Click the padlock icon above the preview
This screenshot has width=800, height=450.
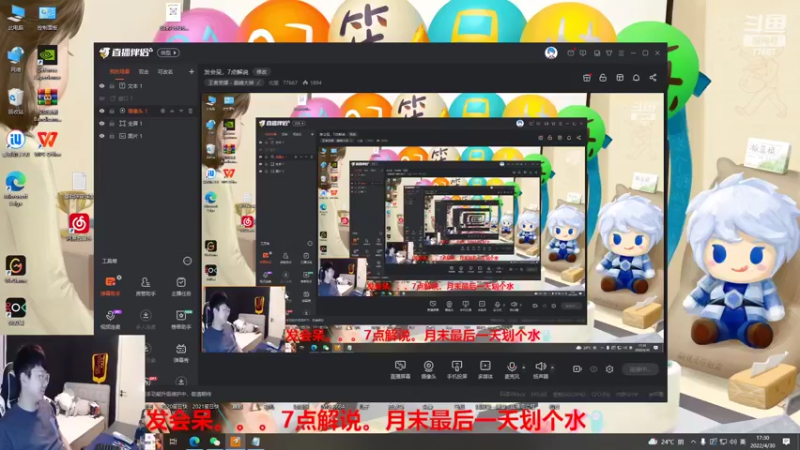tap(603, 78)
